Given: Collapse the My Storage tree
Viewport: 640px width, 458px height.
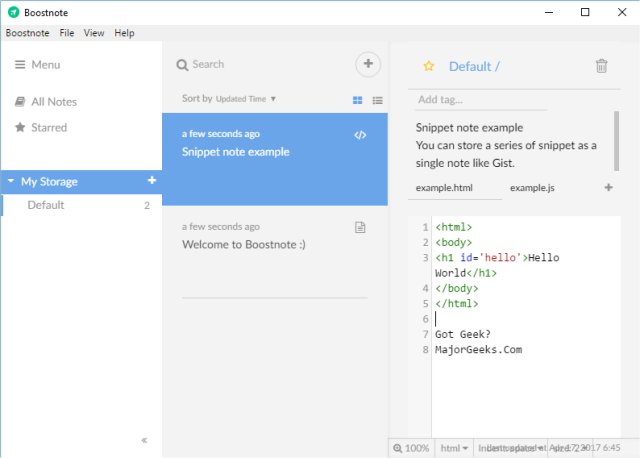Looking at the screenshot, I should 11,182.
